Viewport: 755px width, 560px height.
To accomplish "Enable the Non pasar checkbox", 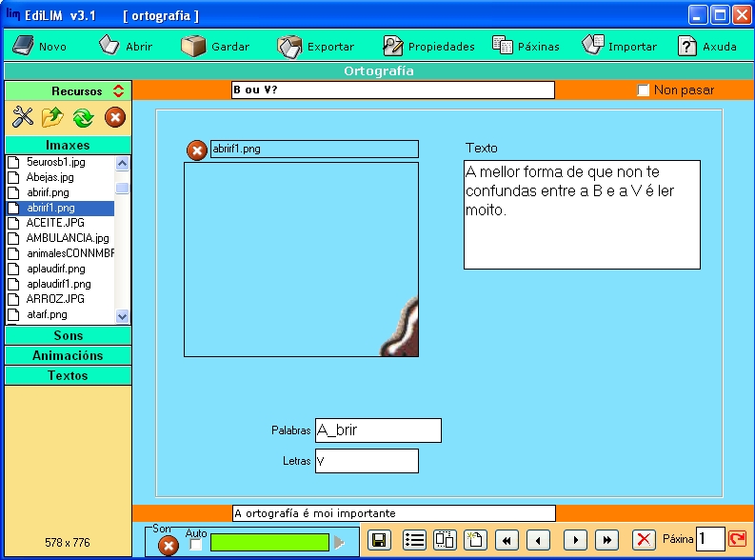I will click(x=644, y=90).
